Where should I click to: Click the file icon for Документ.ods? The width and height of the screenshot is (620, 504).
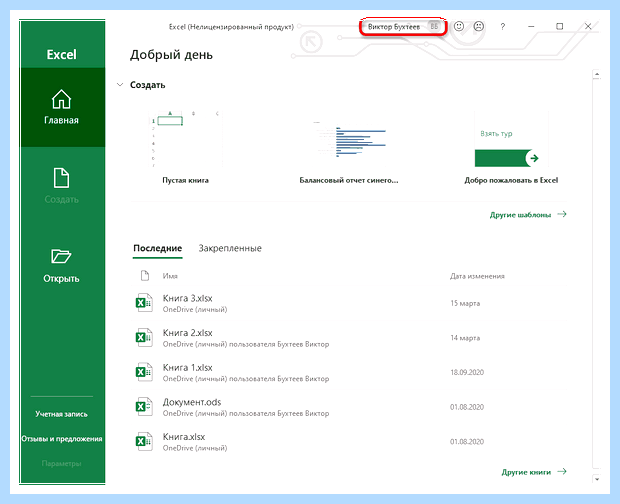pos(144,407)
